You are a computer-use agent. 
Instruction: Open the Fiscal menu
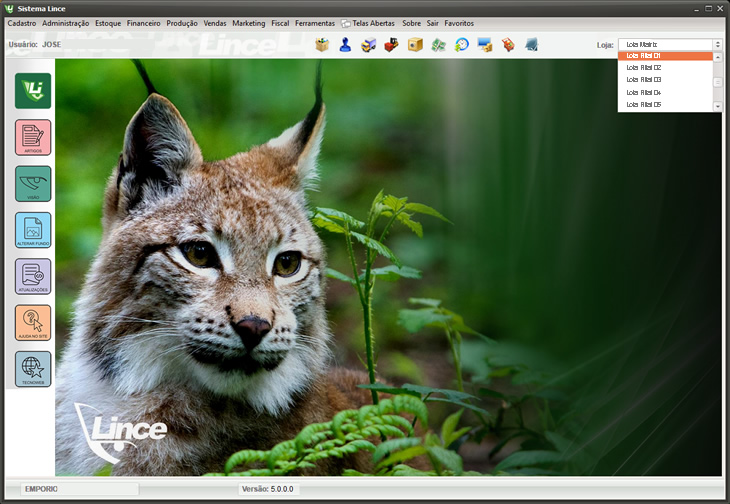coord(280,23)
